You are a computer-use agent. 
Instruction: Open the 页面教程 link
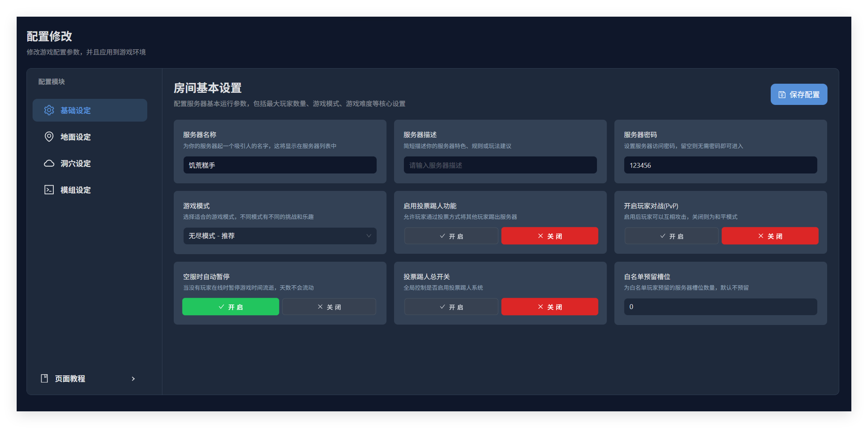click(69, 378)
